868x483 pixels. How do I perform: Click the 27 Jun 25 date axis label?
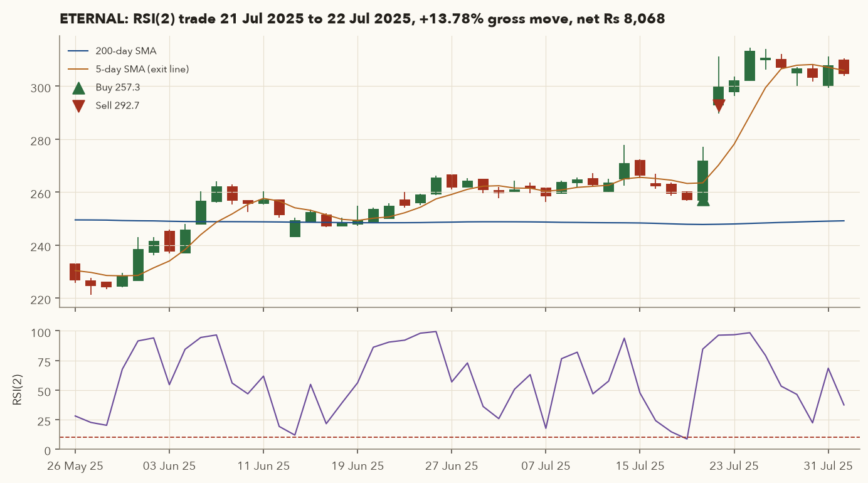click(452, 466)
